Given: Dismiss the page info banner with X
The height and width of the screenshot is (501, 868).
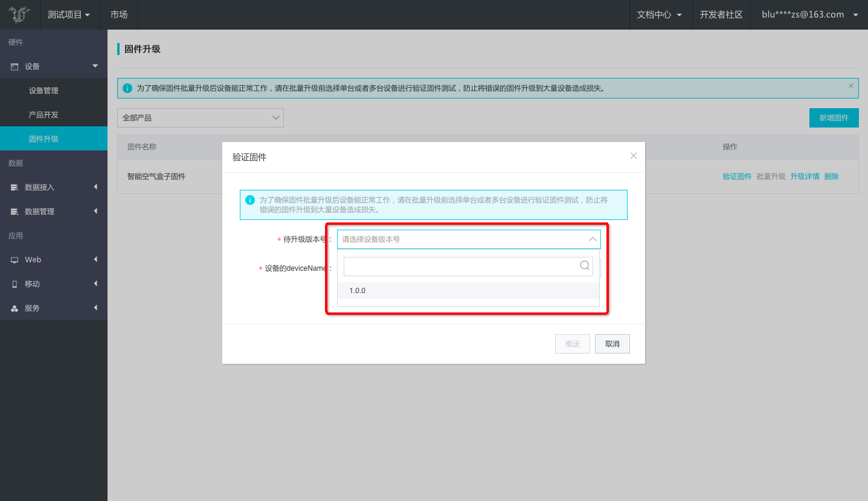Looking at the screenshot, I should (851, 86).
